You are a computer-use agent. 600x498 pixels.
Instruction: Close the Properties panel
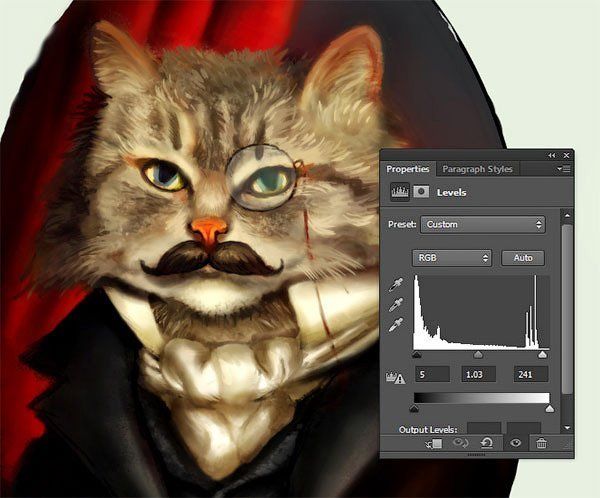point(566,155)
